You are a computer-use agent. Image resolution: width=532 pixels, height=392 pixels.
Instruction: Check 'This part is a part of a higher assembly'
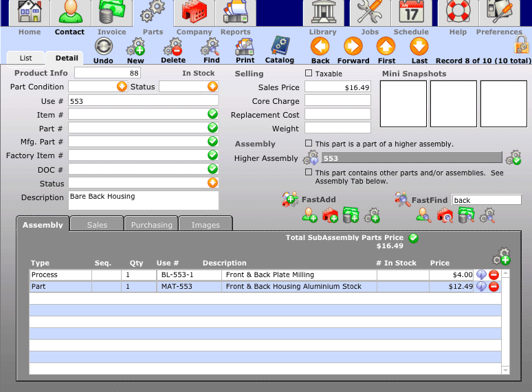click(309, 144)
